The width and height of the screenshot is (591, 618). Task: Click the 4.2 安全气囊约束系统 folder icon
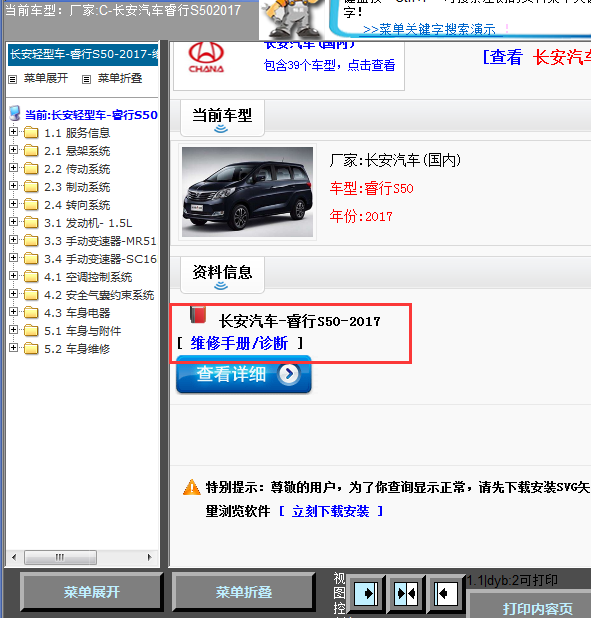click(31, 295)
